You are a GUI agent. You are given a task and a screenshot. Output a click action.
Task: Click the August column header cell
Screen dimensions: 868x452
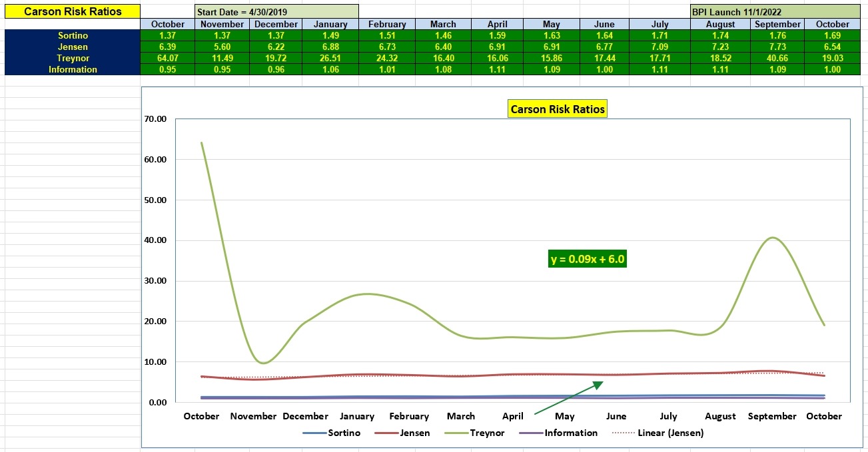(720, 24)
